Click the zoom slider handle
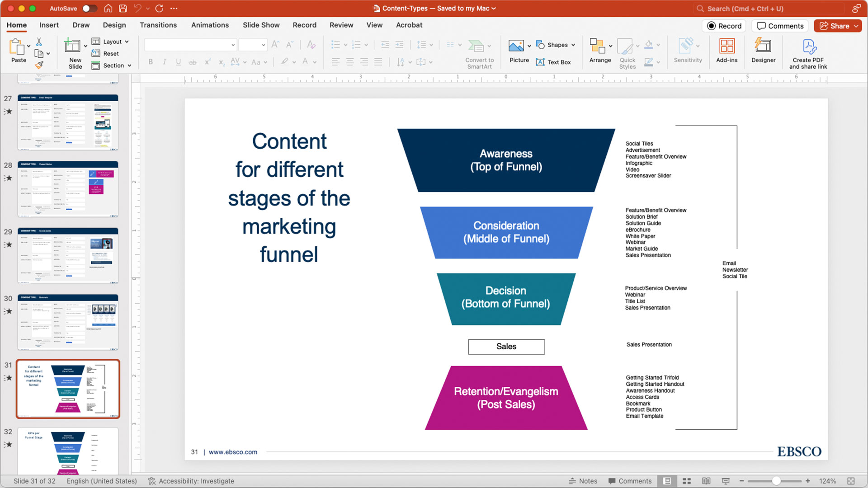This screenshot has width=868, height=488. click(x=776, y=481)
